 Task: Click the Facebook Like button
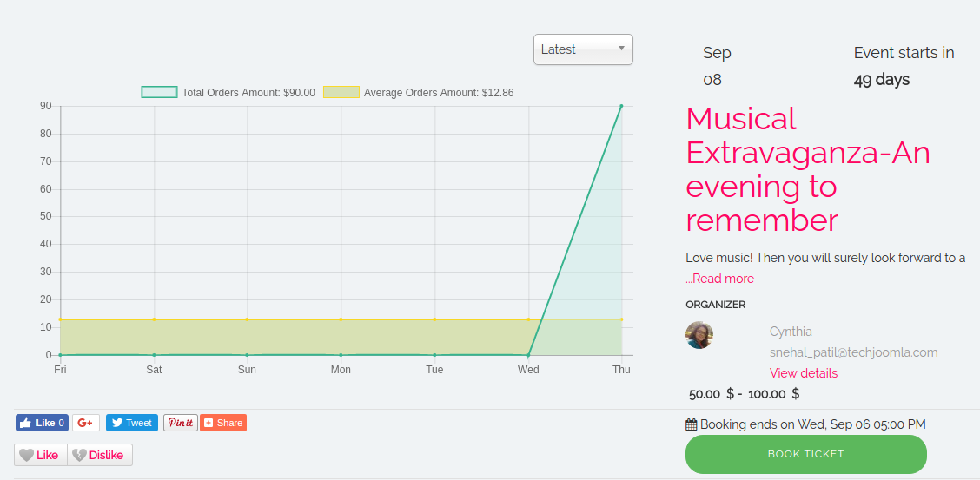coord(41,423)
